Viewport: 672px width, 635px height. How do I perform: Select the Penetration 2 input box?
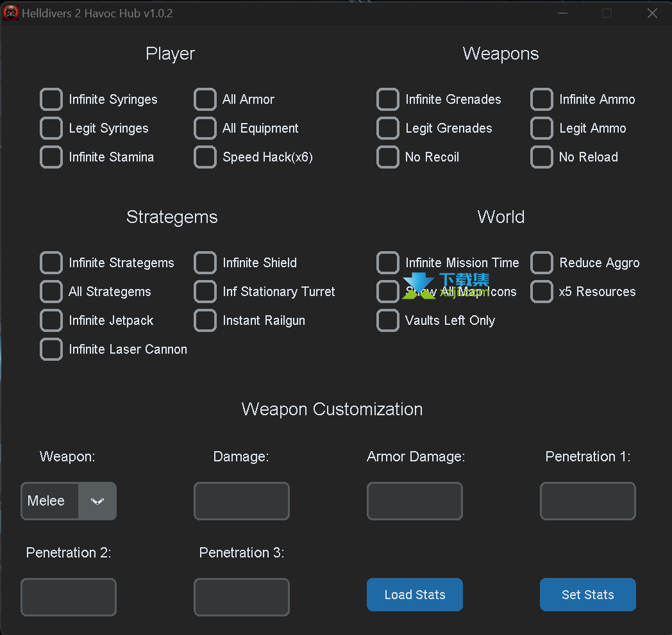(x=69, y=597)
